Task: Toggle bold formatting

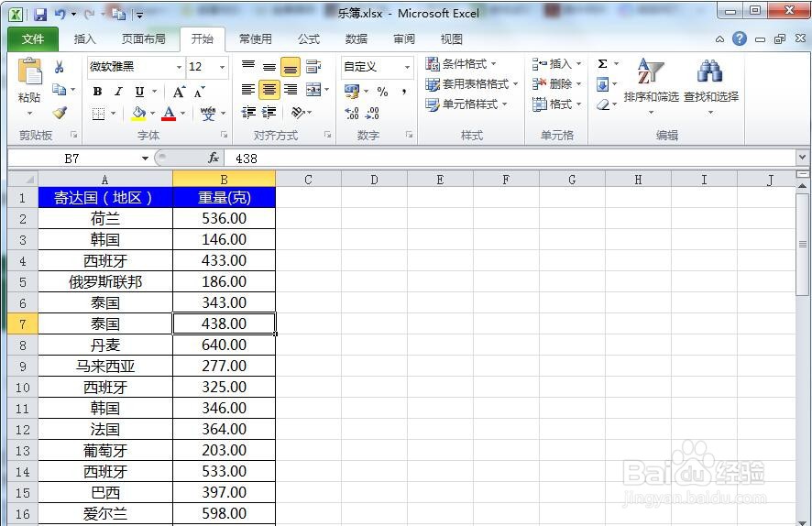Action: 97,92
